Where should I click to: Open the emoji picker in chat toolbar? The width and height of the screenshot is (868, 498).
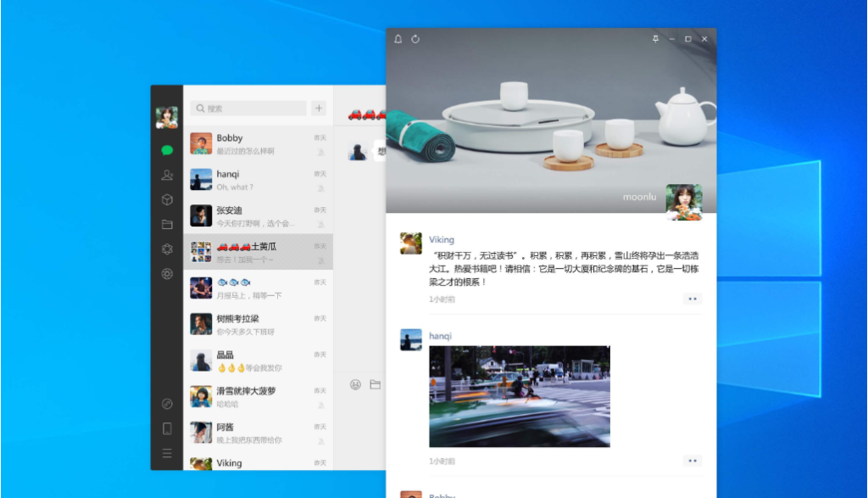pos(355,384)
